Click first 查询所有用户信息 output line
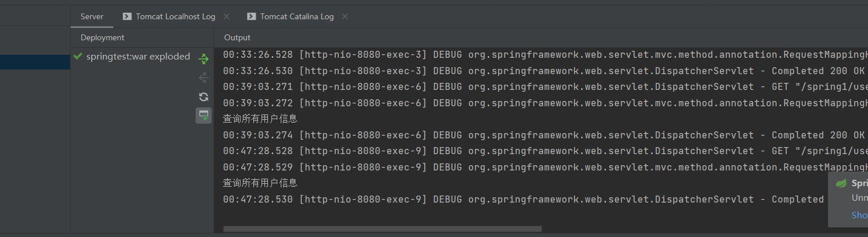This screenshot has height=237, width=868. [260, 118]
